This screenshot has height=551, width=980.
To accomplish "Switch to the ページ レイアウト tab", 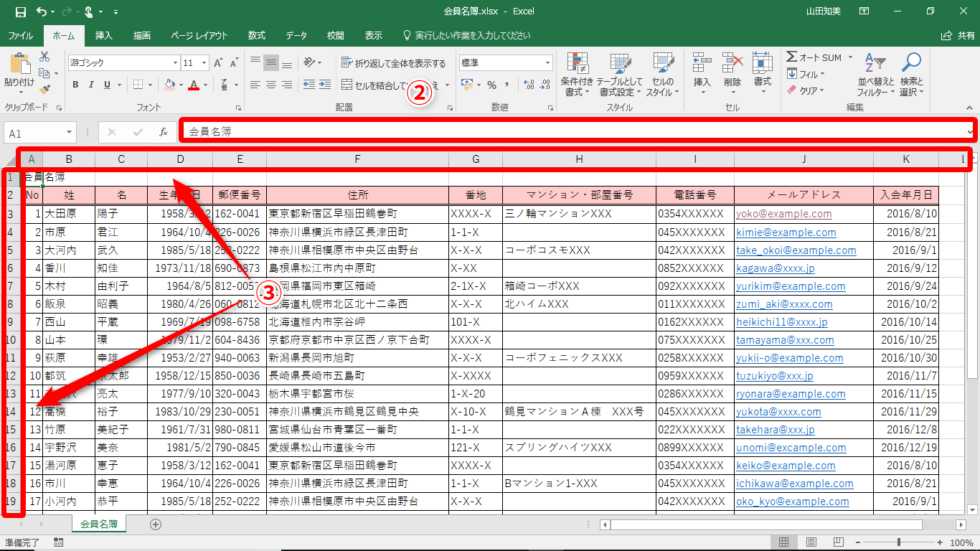I will pyautogui.click(x=199, y=35).
